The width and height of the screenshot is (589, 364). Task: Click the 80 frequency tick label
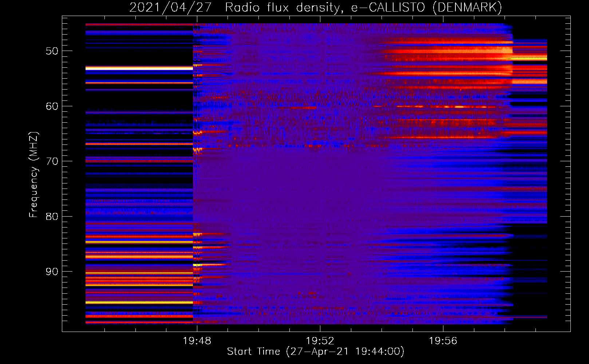[x=52, y=217]
